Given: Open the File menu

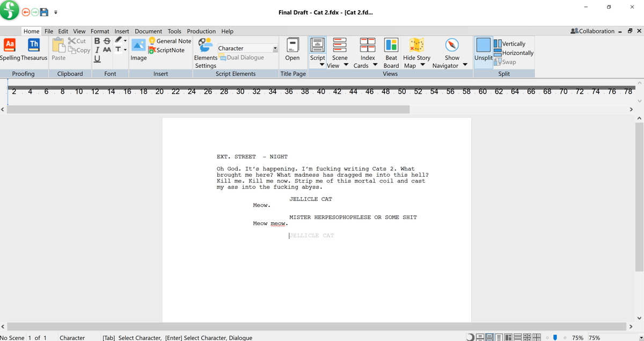Looking at the screenshot, I should click(x=48, y=31).
